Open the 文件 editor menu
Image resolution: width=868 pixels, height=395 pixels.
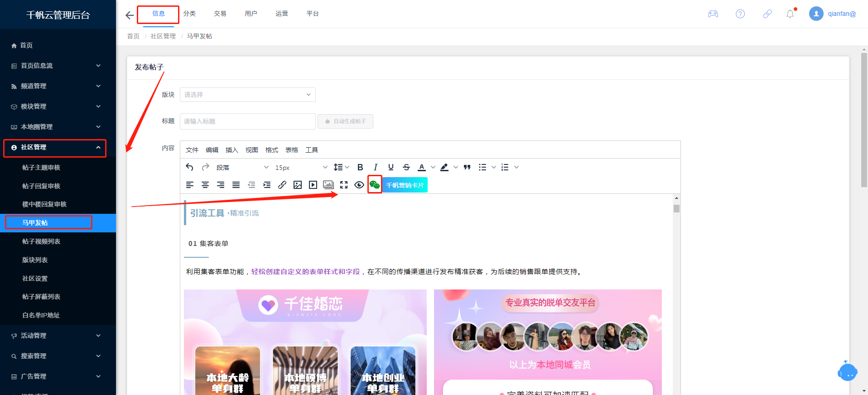click(192, 150)
